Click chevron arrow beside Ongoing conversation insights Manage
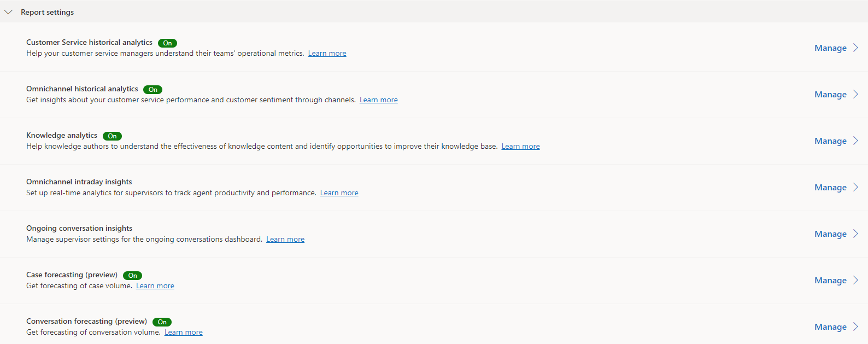 856,234
